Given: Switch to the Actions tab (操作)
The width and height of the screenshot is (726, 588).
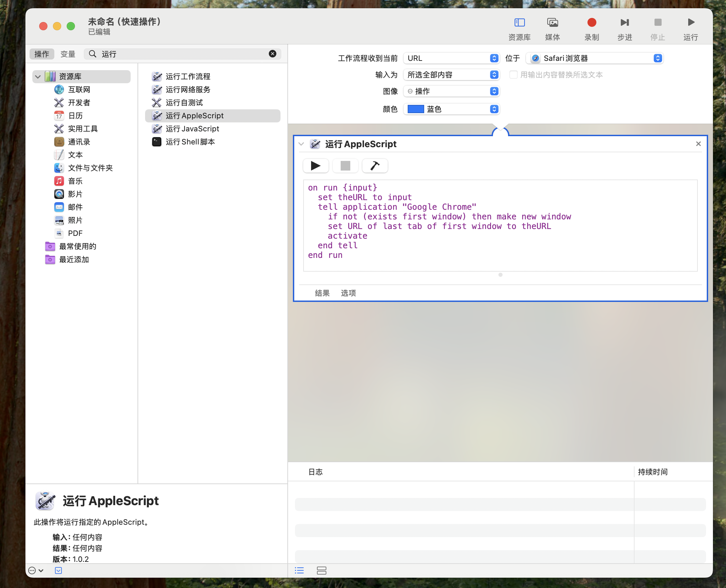Looking at the screenshot, I should coord(42,54).
